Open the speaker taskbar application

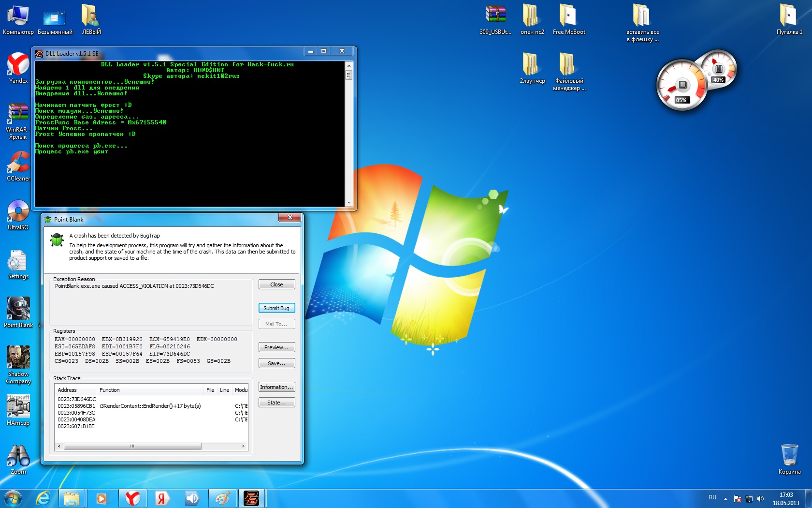click(192, 498)
